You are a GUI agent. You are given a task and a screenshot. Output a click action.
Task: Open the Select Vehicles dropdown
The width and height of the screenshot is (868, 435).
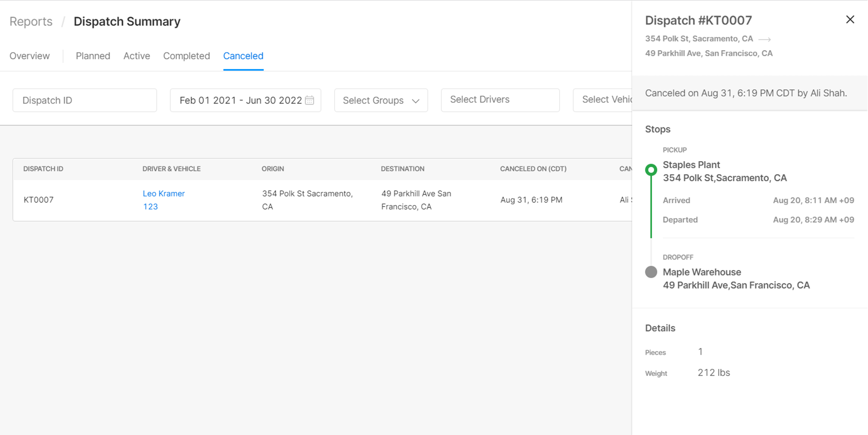pyautogui.click(x=602, y=100)
